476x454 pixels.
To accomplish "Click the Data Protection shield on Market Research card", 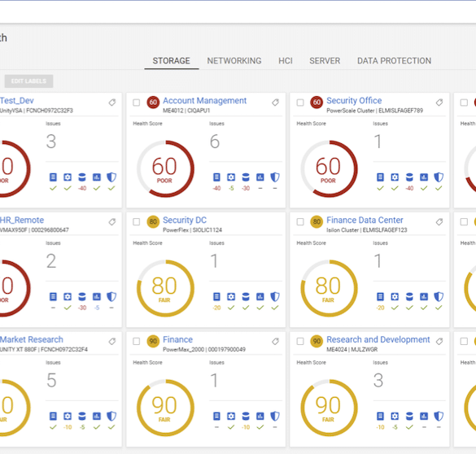I will click(111, 416).
